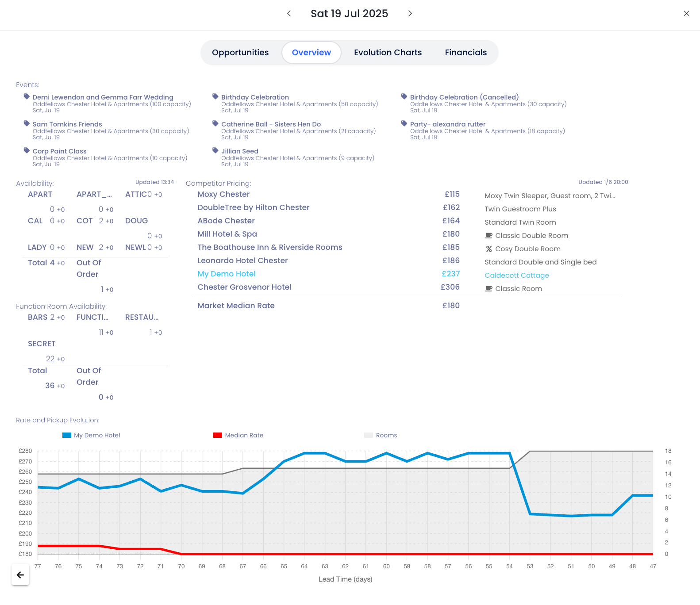Screen dimensions: 700x605
Task: Toggle My Demo Hotel series in chart legend
Action: 91,435
